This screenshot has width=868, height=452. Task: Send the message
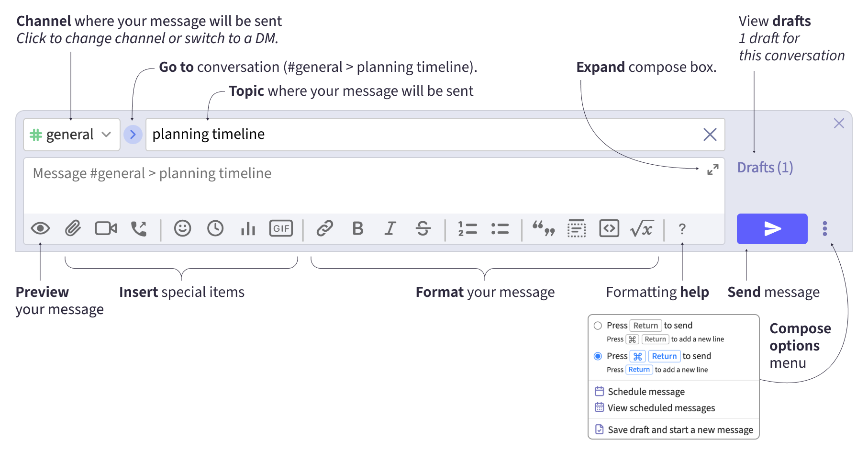[772, 229]
